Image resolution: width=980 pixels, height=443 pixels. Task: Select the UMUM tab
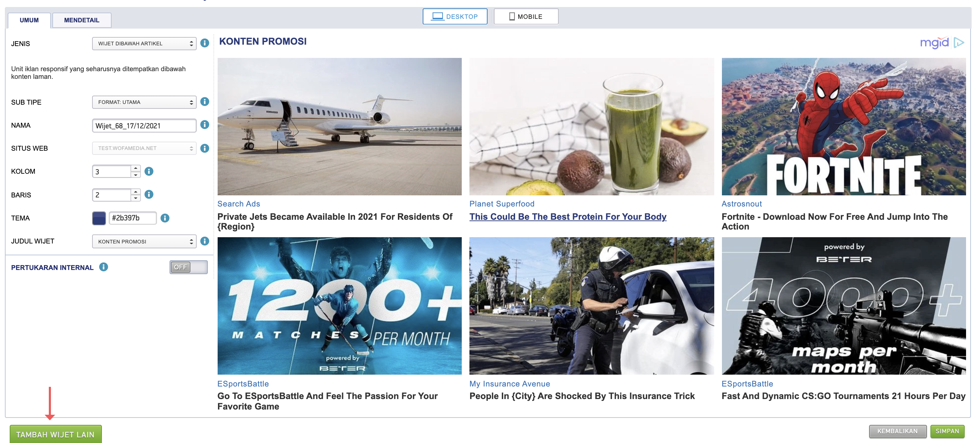29,20
